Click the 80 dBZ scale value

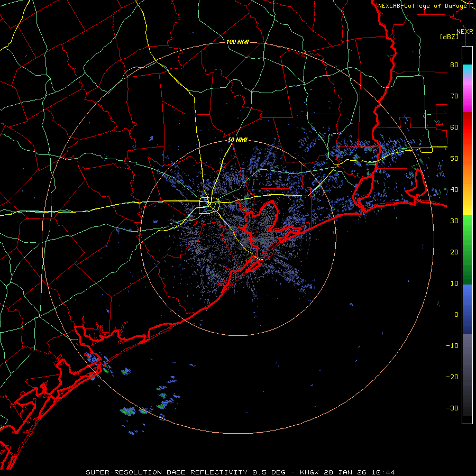454,65
